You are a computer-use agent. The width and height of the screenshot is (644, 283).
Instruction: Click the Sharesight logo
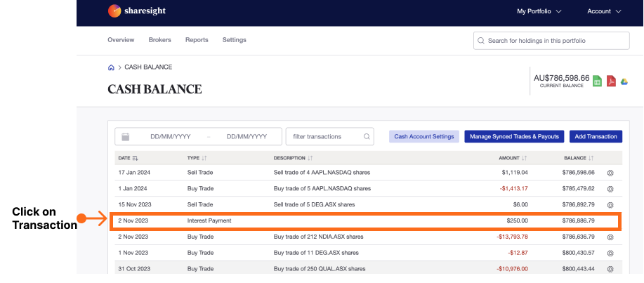coord(137,11)
